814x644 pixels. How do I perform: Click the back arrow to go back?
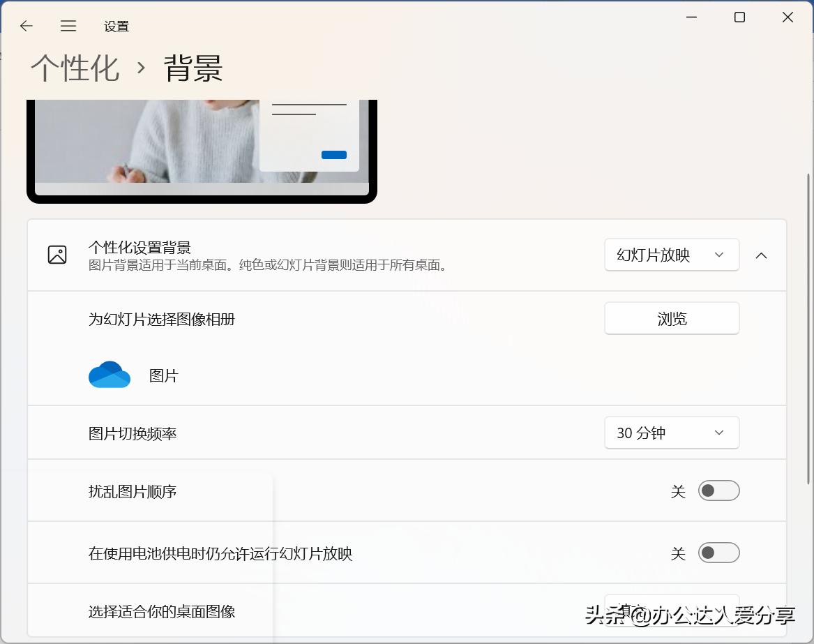coord(26,26)
